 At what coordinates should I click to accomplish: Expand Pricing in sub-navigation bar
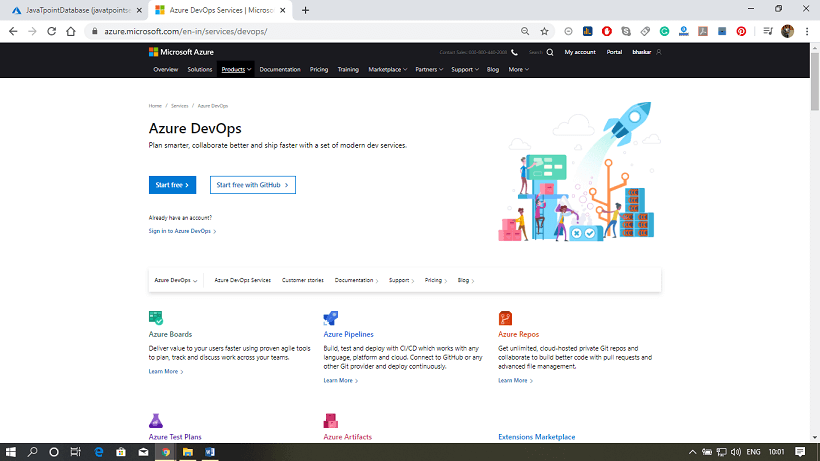pyautogui.click(x=436, y=280)
